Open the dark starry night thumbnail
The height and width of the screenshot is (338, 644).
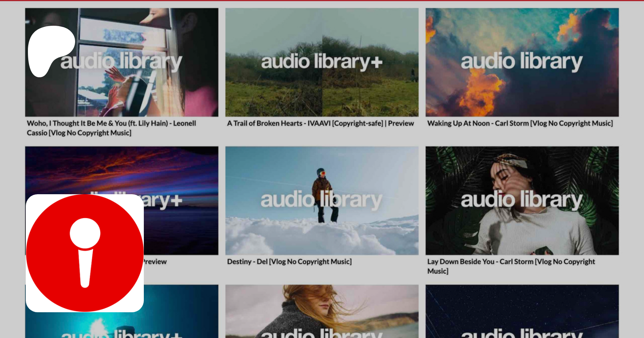pos(522,311)
